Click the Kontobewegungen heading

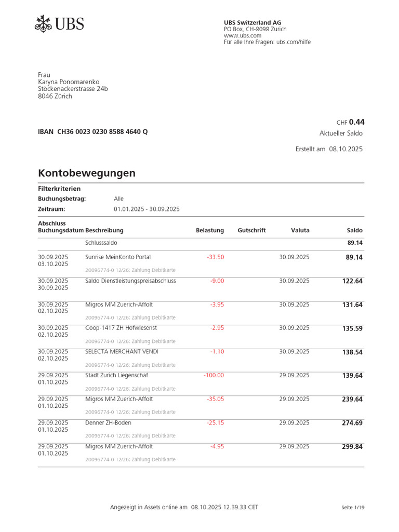pos(87,173)
